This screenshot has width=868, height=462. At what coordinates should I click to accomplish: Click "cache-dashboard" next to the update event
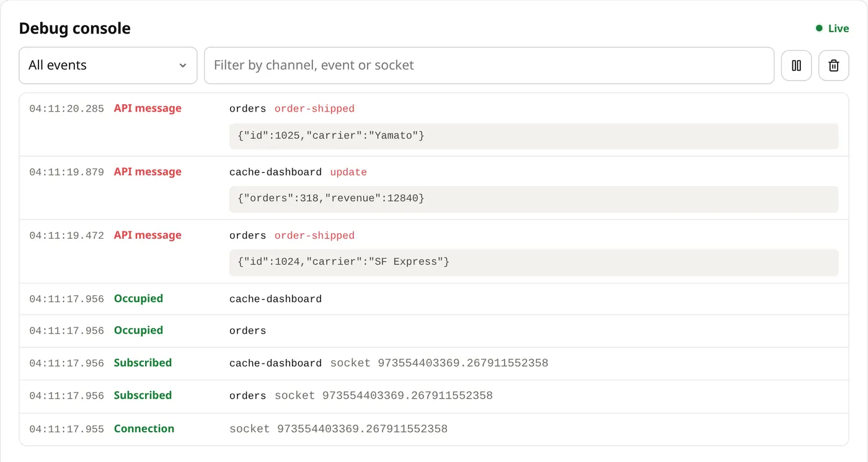click(x=275, y=172)
